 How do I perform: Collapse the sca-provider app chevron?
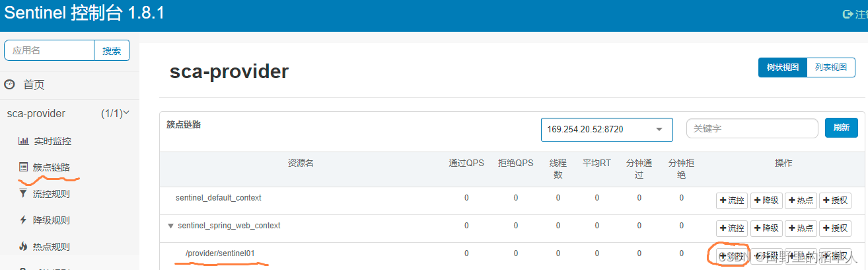[x=126, y=113]
